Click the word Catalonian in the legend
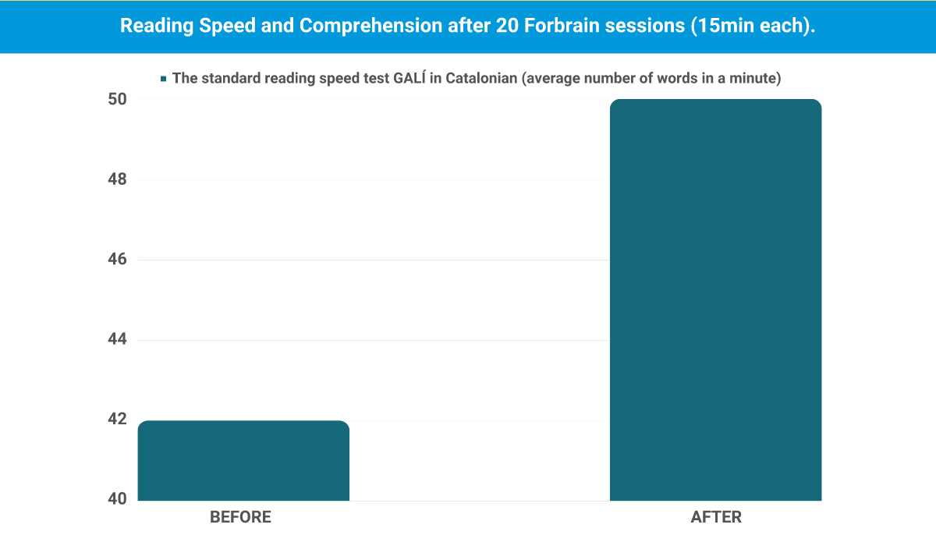936x560 pixels. click(481, 79)
